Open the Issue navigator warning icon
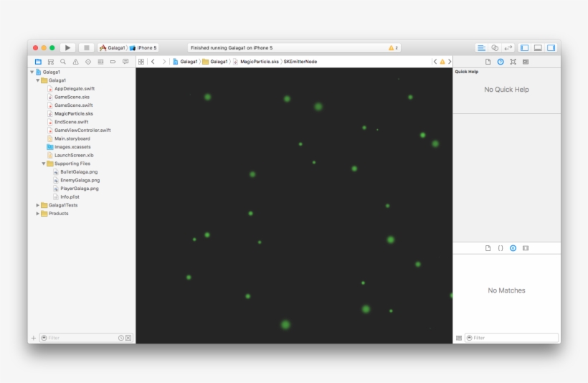This screenshot has height=383, width=588. click(75, 62)
